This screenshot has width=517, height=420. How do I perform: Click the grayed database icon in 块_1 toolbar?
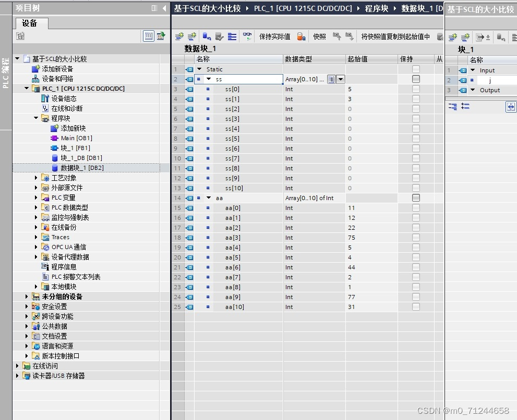pyautogui.click(x=501, y=37)
